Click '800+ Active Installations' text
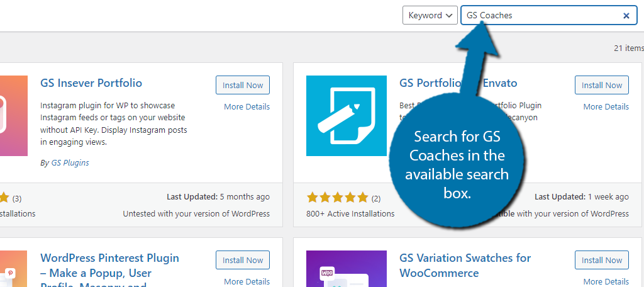Viewport: 644px width, 287px height. point(350,214)
